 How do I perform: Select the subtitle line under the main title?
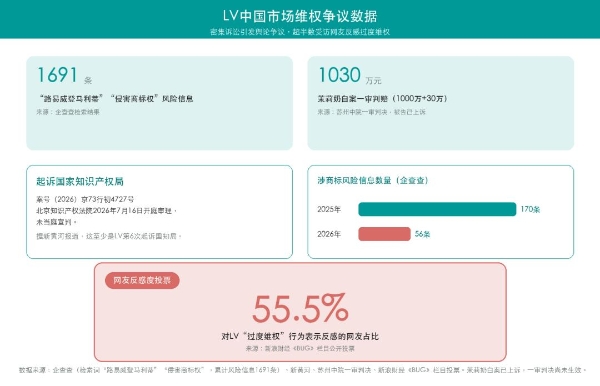[x=300, y=32]
